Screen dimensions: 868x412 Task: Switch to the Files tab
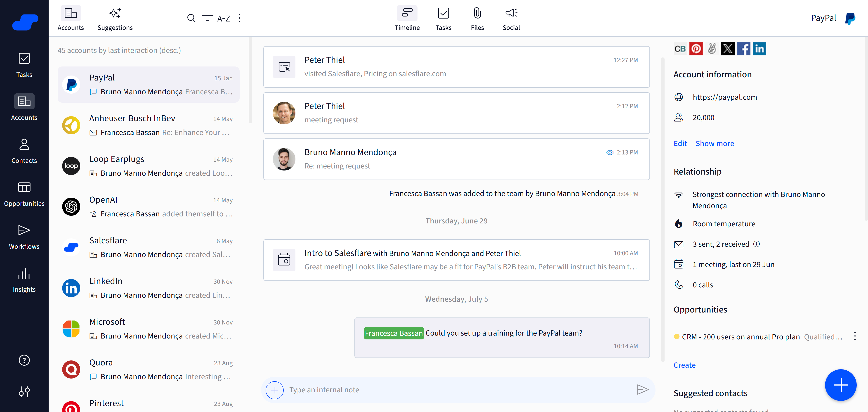pyautogui.click(x=477, y=18)
